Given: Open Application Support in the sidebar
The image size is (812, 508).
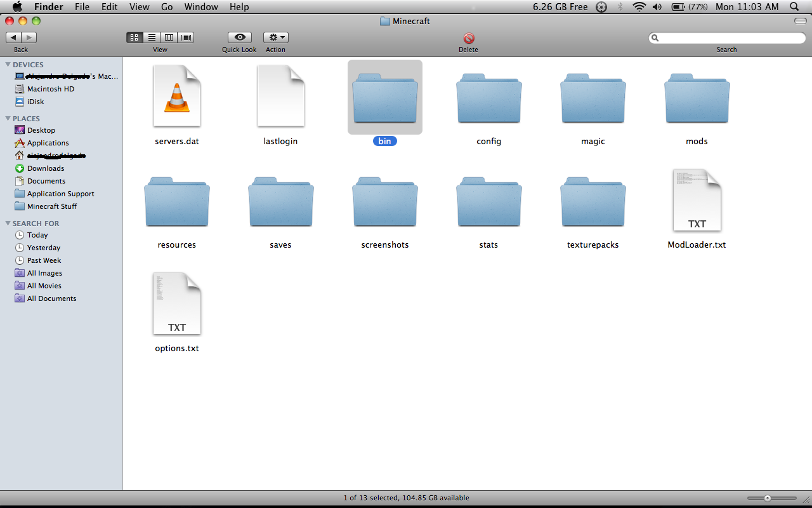Looking at the screenshot, I should pyautogui.click(x=61, y=194).
